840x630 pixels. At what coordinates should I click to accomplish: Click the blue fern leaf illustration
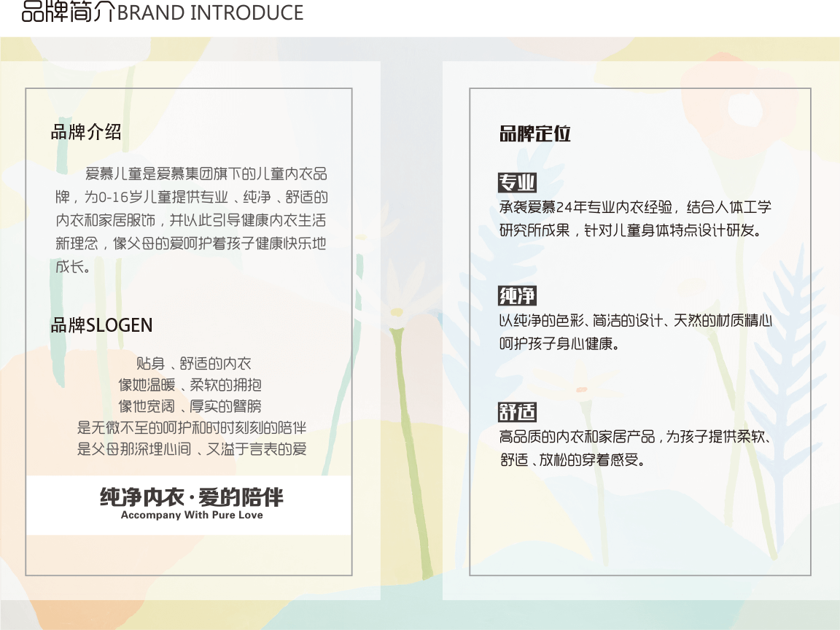coord(791,328)
